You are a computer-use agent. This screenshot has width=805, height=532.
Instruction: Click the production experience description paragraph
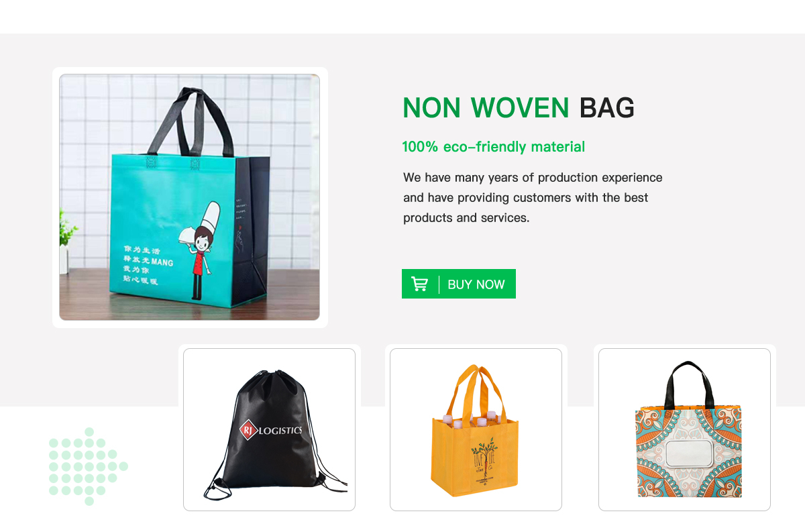pyautogui.click(x=533, y=198)
